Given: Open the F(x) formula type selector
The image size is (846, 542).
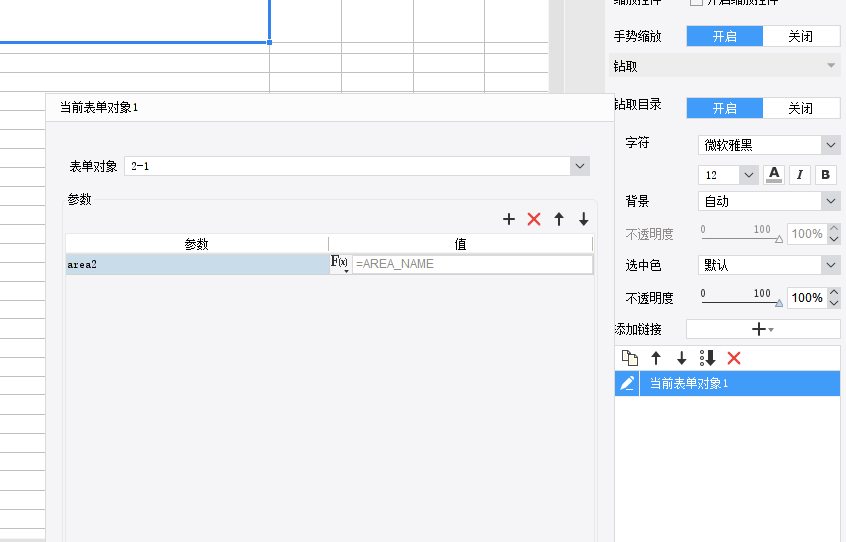Looking at the screenshot, I should (x=340, y=264).
